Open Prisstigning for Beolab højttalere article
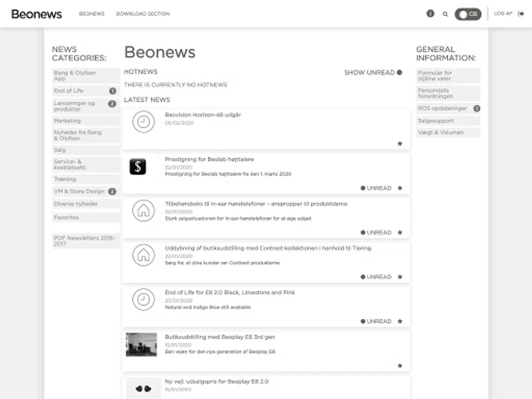The image size is (532, 399). [209, 159]
